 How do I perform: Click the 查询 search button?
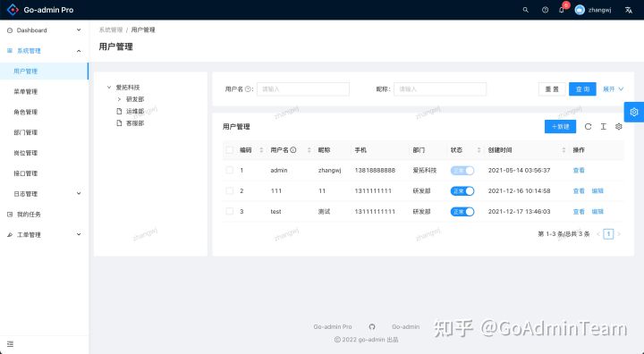click(x=582, y=88)
